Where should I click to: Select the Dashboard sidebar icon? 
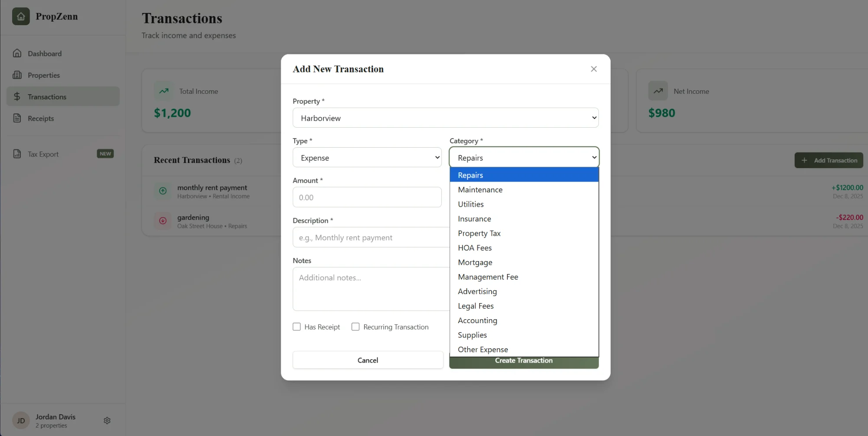[16, 53]
